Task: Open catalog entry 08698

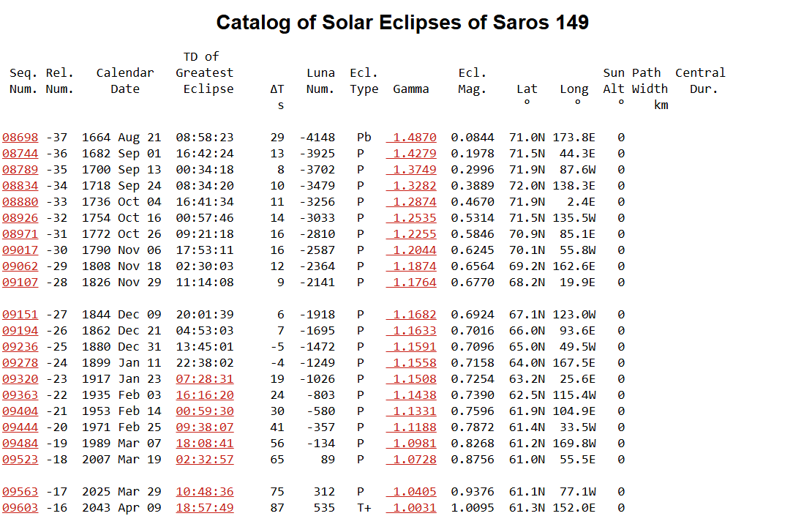Action: coord(20,138)
